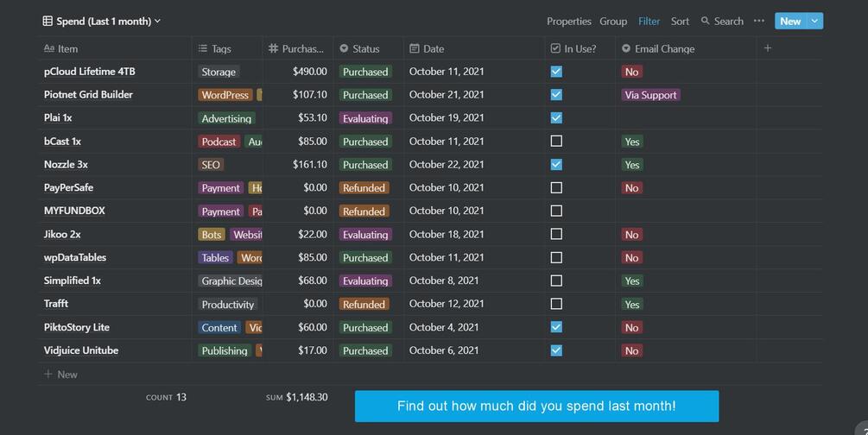Click the Publishing tag on Vidjuice row

(x=225, y=351)
